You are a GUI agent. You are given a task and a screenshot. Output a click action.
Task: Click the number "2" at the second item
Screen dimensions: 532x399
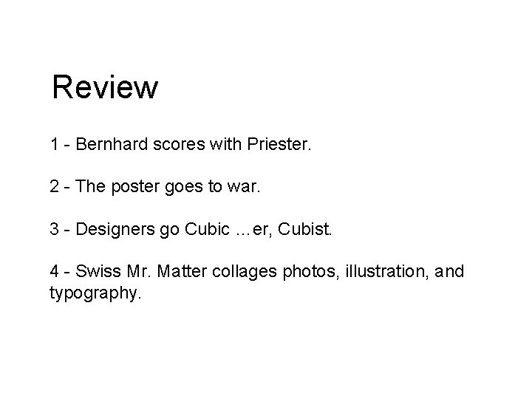click(x=55, y=187)
